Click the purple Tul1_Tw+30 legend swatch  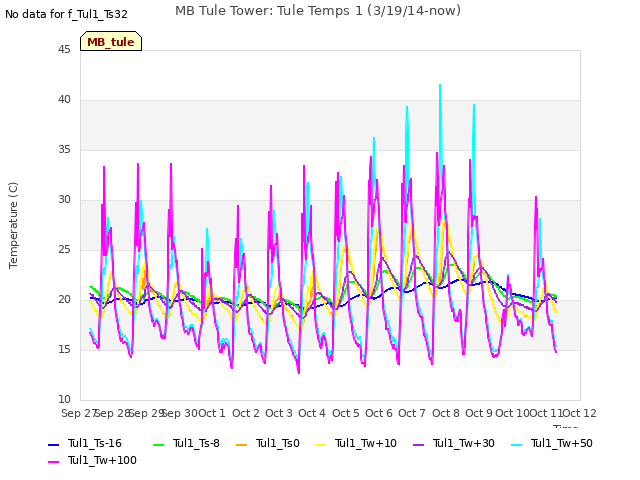point(418,444)
